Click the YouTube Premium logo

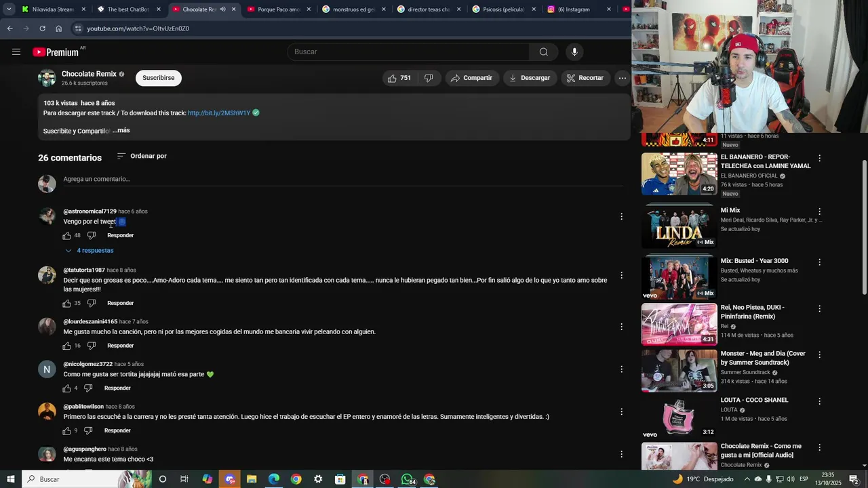(x=57, y=52)
